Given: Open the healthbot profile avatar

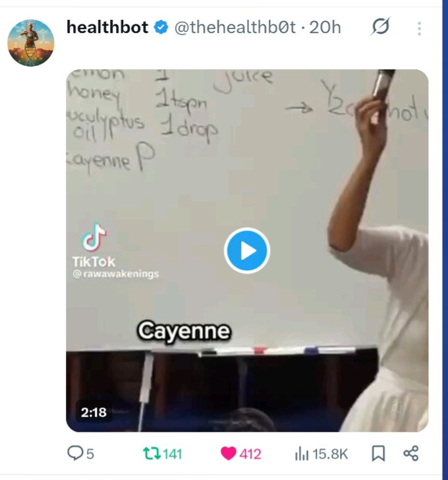Looking at the screenshot, I should [x=31, y=43].
